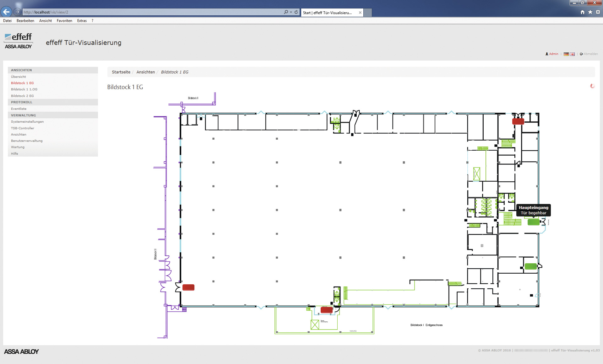This screenshot has height=364, width=603.
Task: Open TSB-Controller administration page
Action: 23,128
